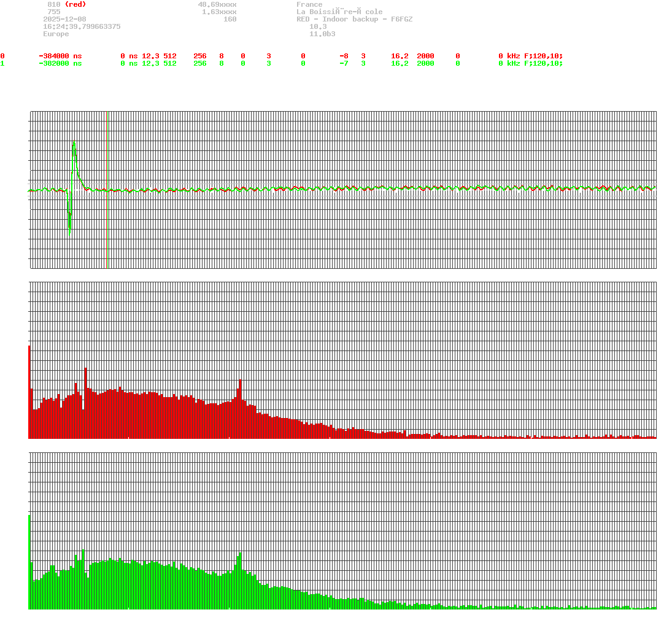Click the text 'RED - Indoor backup - F6FGZ'
Viewport: 672px width, 623px height.
(x=354, y=19)
